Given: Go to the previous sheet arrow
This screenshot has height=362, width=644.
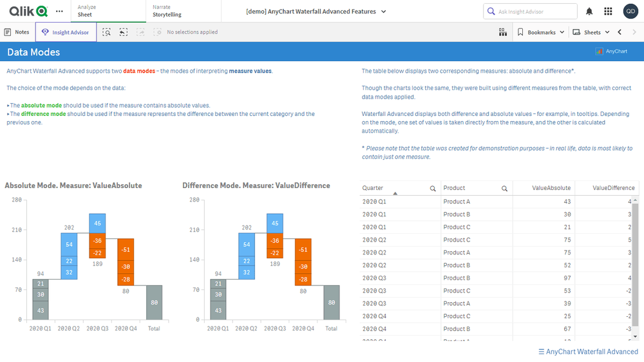Looking at the screenshot, I should point(620,32).
